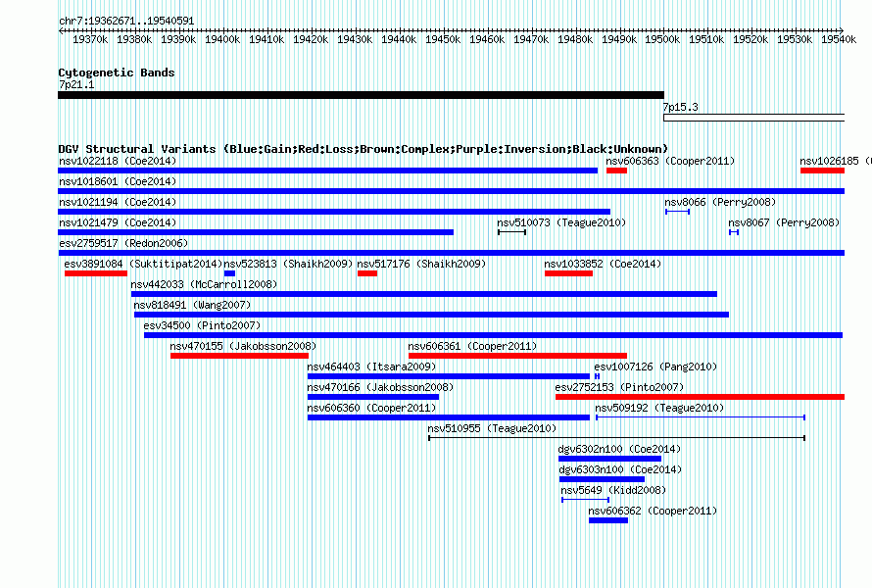Click the nsv606363 (Cooper2011) label

(670, 161)
